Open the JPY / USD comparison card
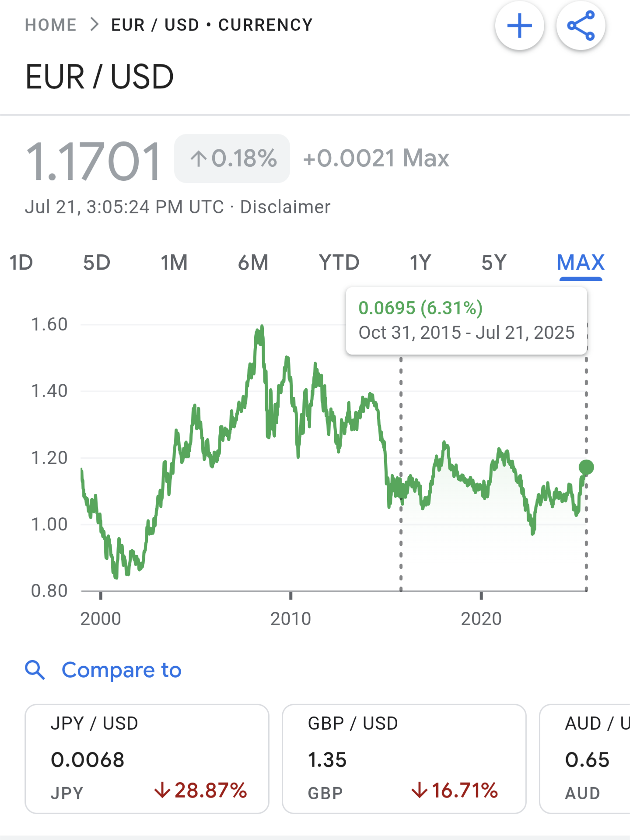Viewport: 630px width, 840px height. tap(147, 759)
